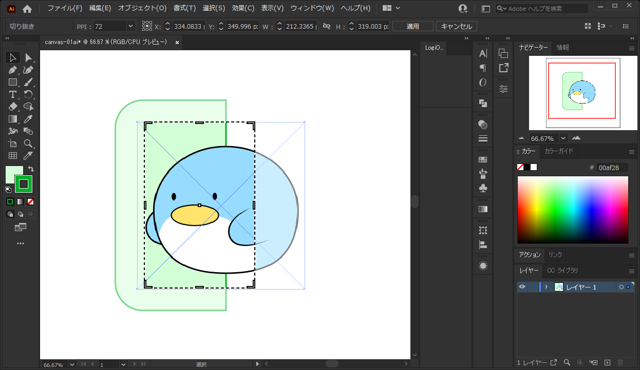This screenshot has width=640, height=370.
Task: Change screen mode icon in toolbar
Action: tap(20, 227)
